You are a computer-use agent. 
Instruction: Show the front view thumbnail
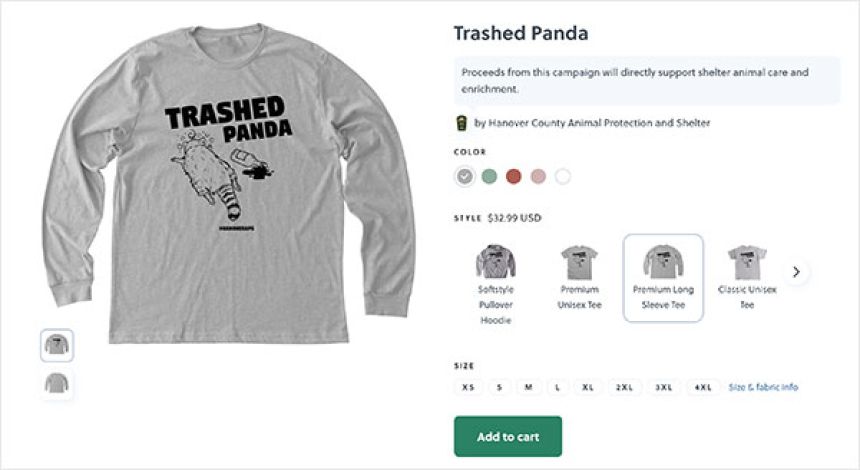pos(57,345)
